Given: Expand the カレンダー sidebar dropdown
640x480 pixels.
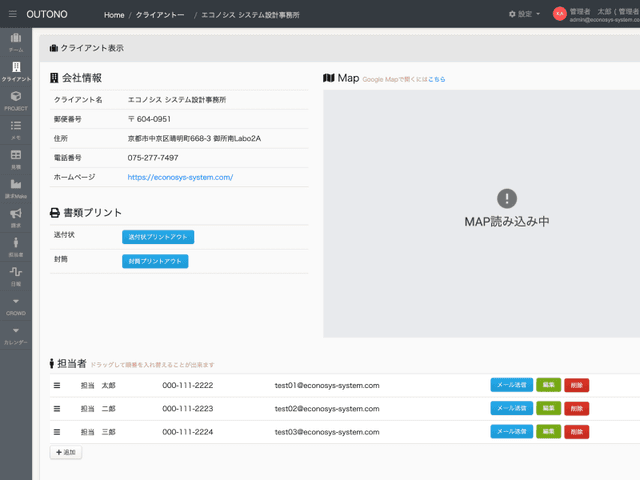Looking at the screenshot, I should coord(16,335).
